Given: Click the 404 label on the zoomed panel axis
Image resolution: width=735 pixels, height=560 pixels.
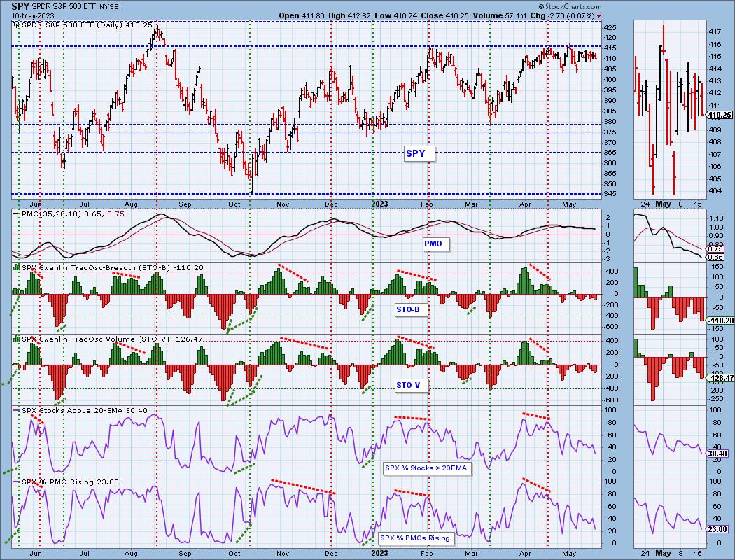Looking at the screenshot, I should tap(715, 190).
